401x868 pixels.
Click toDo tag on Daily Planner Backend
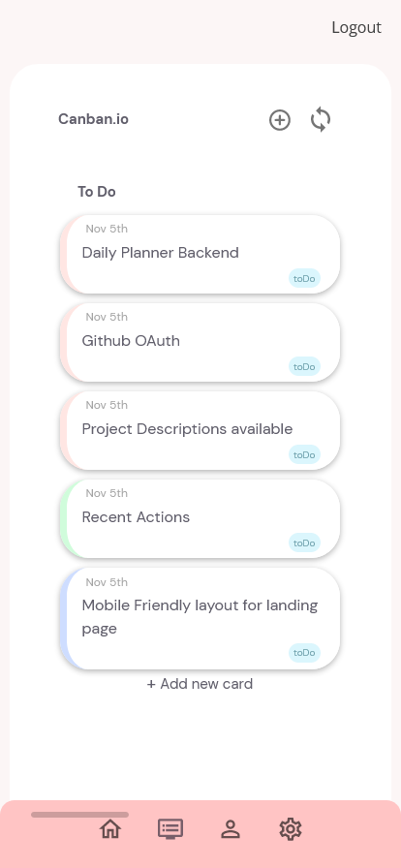click(x=304, y=278)
